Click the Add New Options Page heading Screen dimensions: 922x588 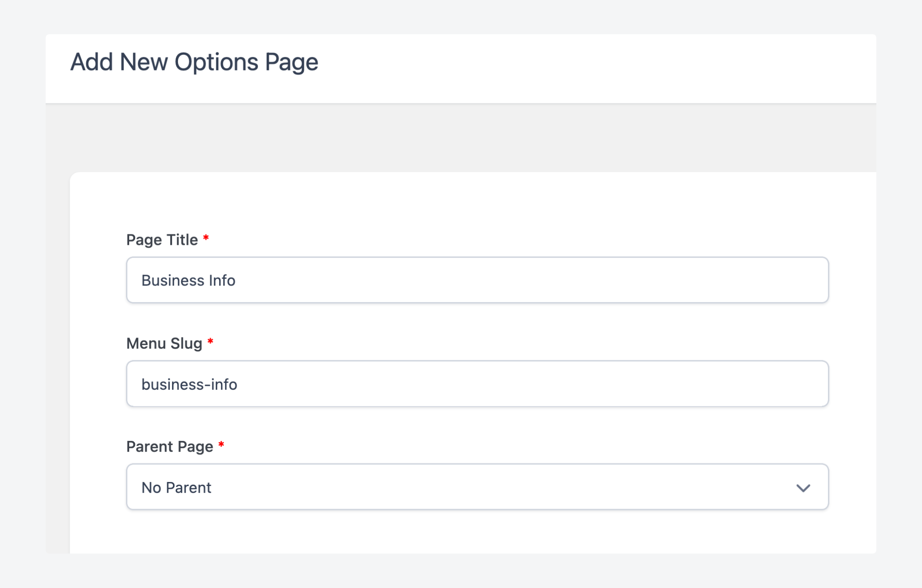pos(194,61)
